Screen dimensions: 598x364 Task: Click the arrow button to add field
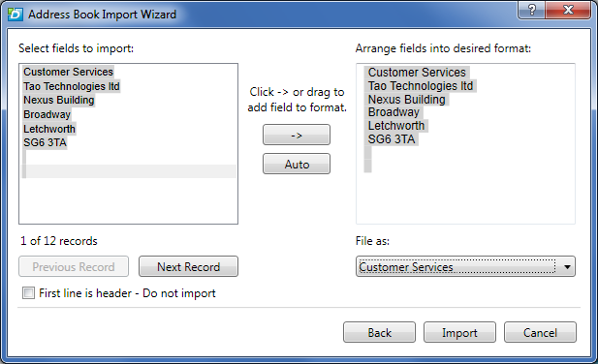[297, 135]
